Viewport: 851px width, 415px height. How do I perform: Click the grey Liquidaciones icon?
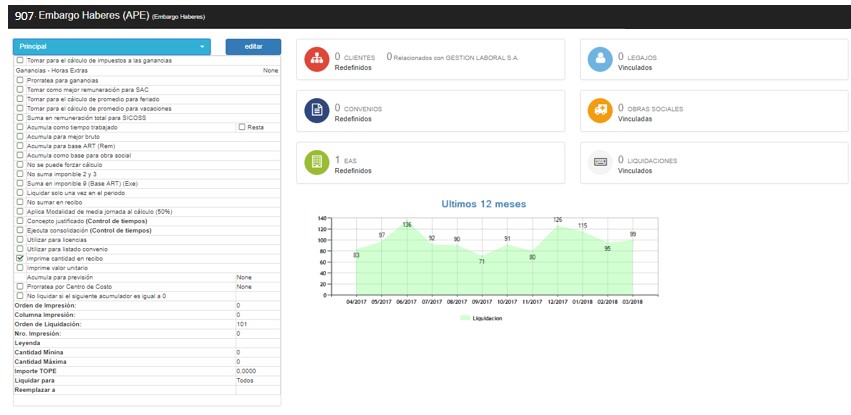[x=599, y=162]
